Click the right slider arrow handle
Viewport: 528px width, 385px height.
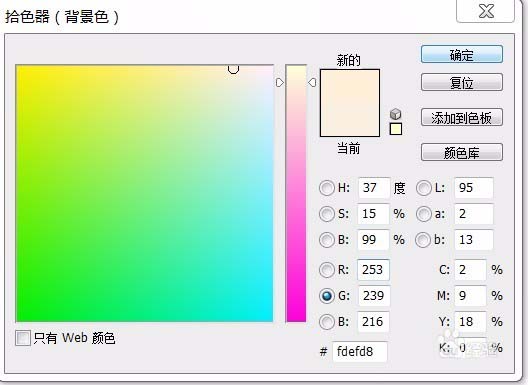(312, 83)
